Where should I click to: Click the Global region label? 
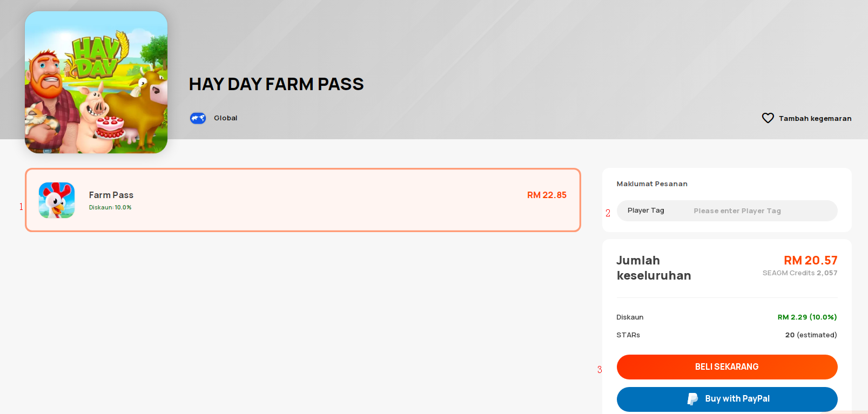[226, 118]
